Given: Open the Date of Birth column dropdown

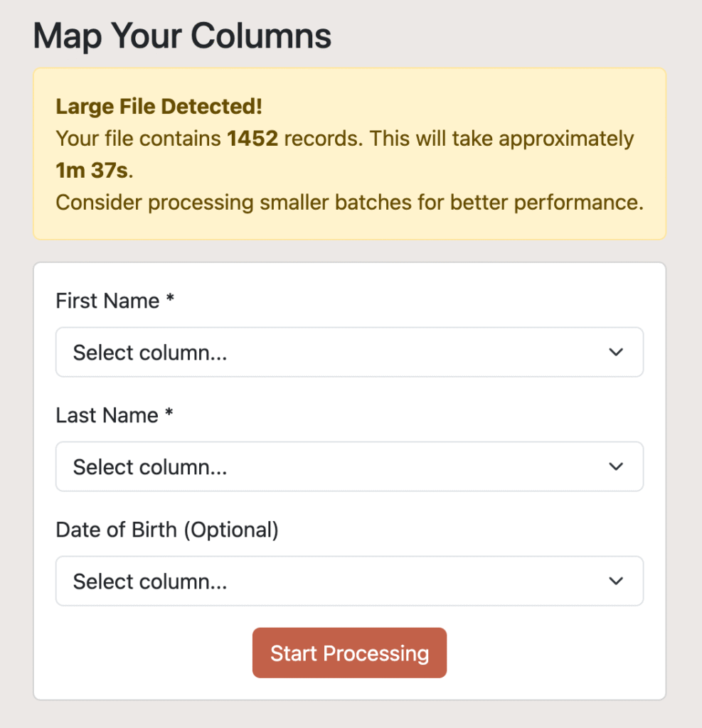Looking at the screenshot, I should click(x=349, y=581).
